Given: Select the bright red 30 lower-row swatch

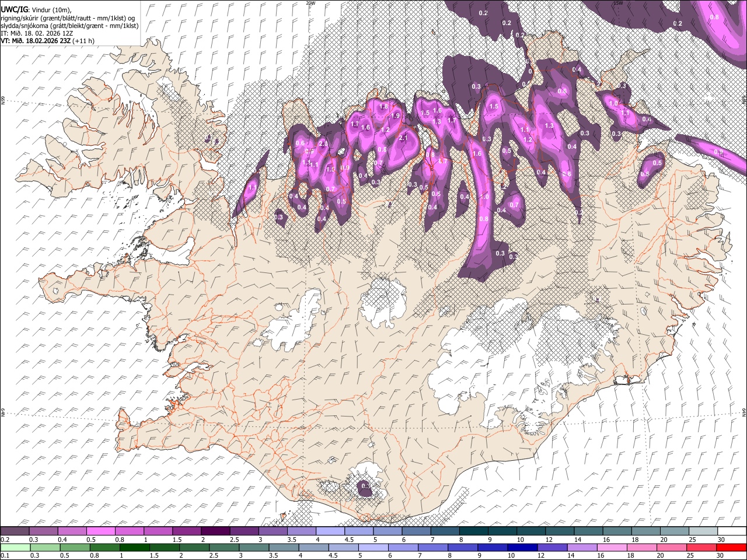Looking at the screenshot, I should click(732, 547).
